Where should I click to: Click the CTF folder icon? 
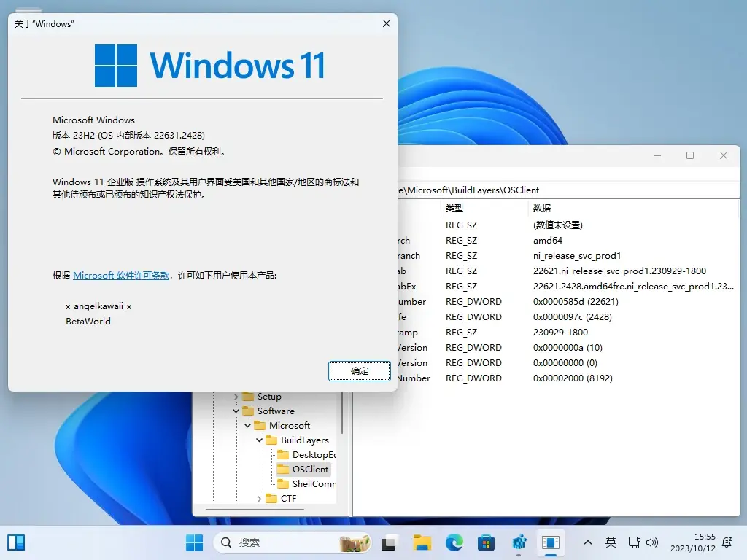point(271,499)
